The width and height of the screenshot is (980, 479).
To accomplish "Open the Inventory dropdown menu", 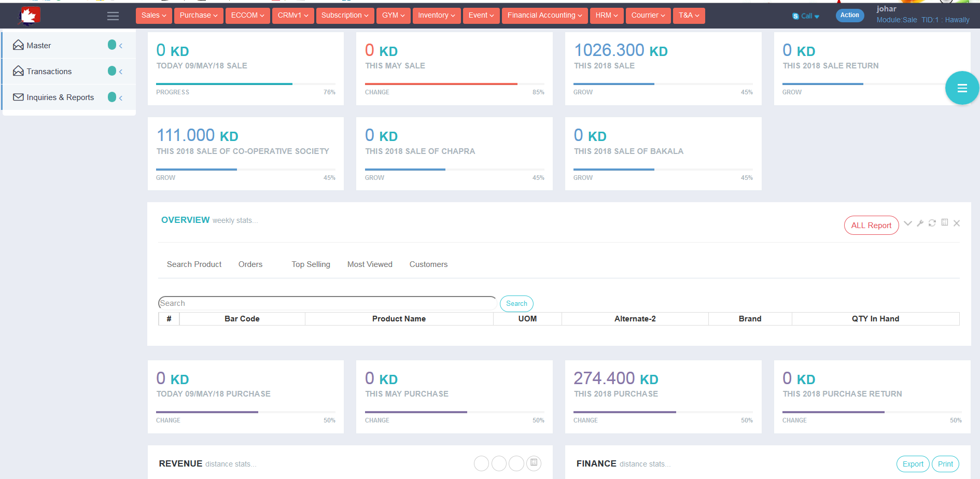I will click(x=436, y=16).
